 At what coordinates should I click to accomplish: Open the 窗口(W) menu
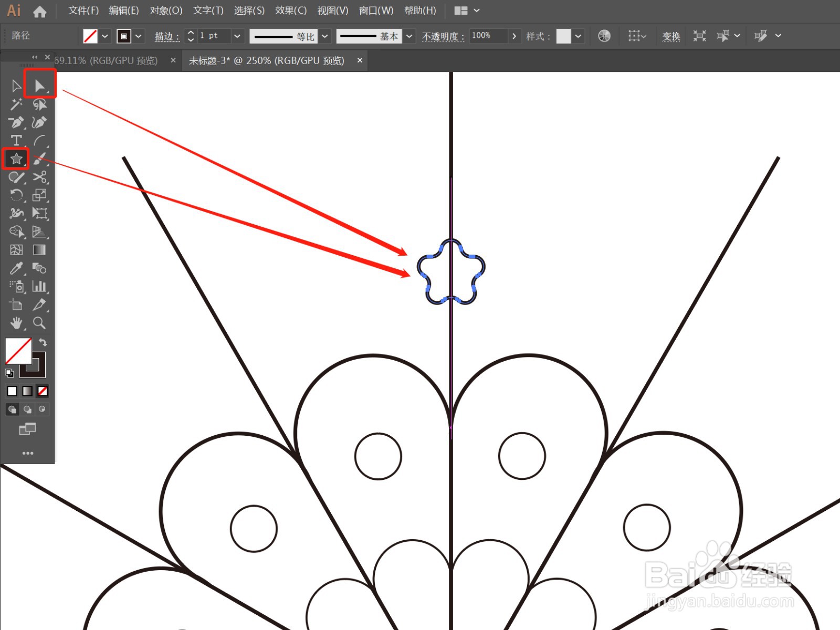tap(376, 10)
